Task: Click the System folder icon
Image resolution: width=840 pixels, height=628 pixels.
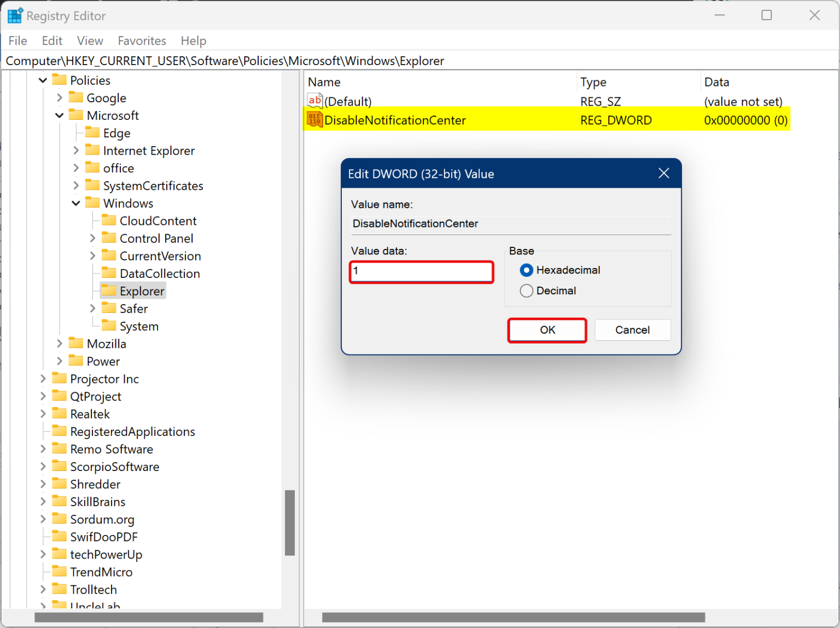Action: click(x=109, y=325)
